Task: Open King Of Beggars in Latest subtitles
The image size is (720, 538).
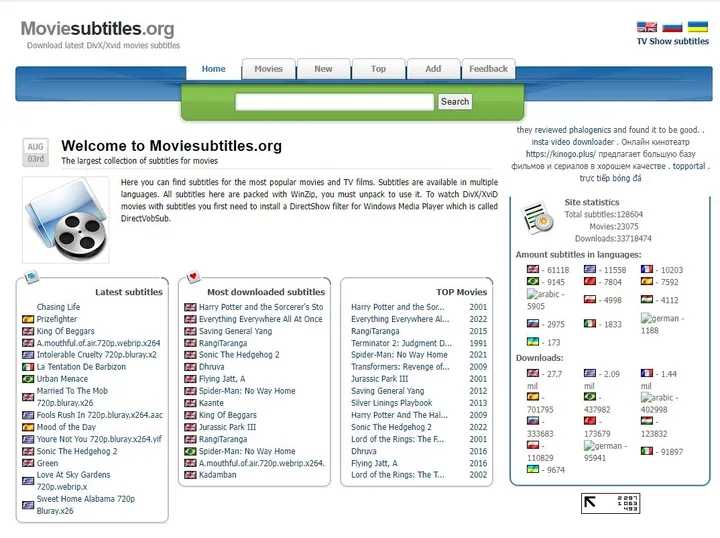Action: point(66,331)
